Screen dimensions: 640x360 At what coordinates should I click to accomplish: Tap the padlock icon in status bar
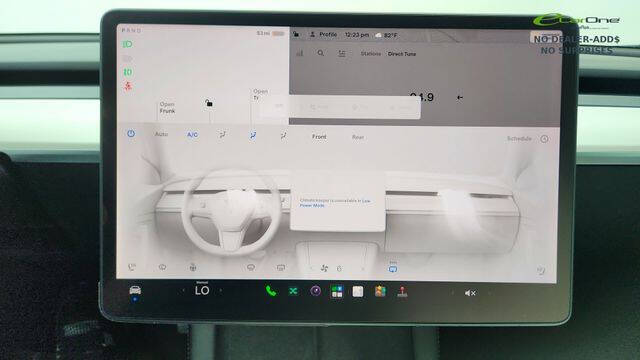click(296, 34)
